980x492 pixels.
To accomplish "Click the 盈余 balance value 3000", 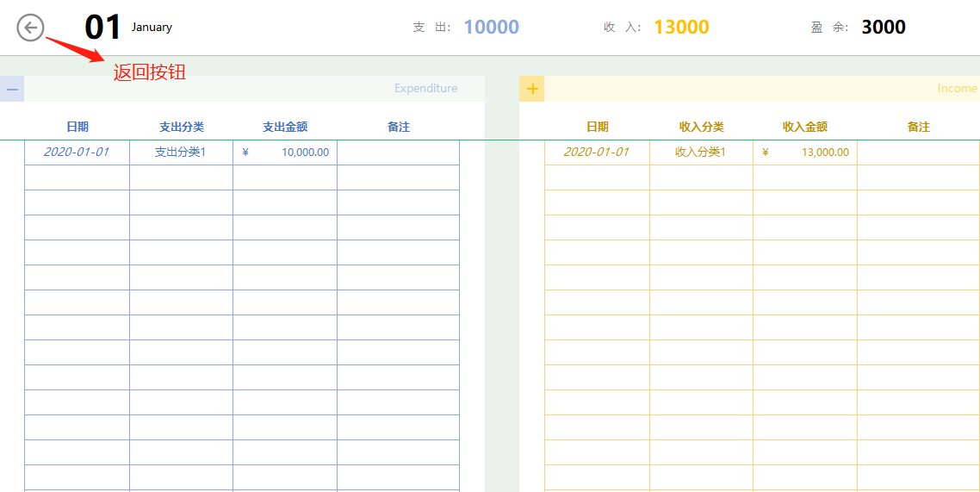I will click(x=884, y=27).
